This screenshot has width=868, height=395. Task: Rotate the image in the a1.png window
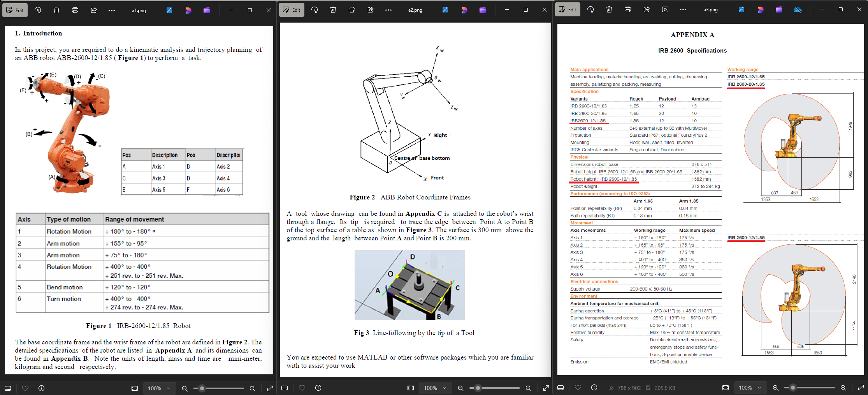(38, 10)
